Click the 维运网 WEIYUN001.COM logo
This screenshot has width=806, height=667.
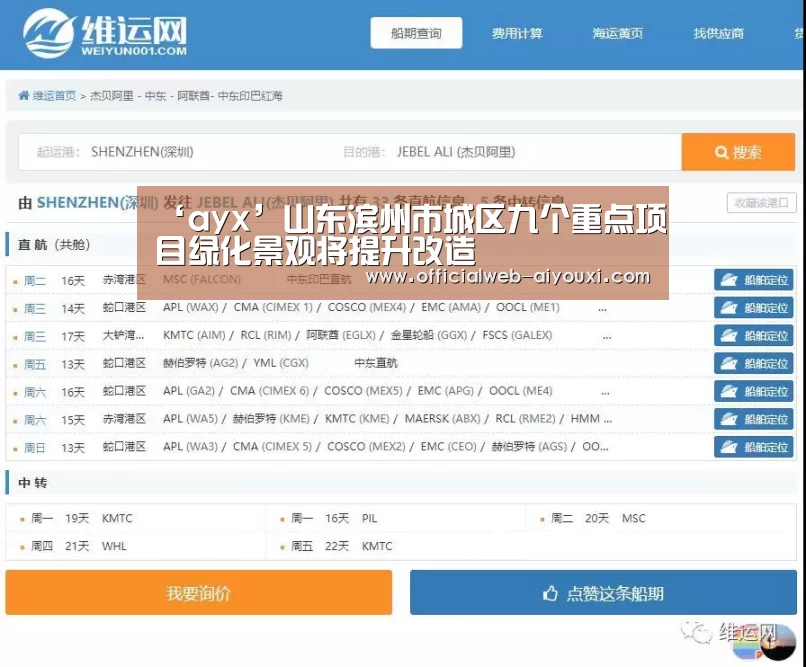105,34
